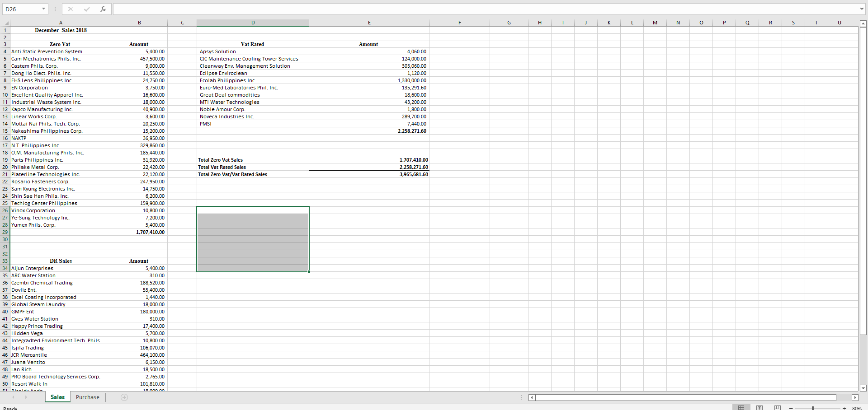Click the 2,258,271.60 total in row 15

pos(369,131)
